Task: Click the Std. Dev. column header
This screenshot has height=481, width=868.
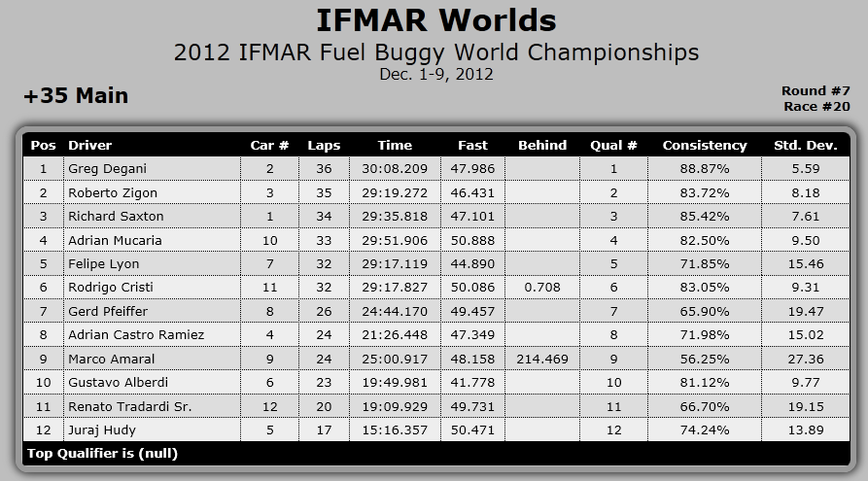Action: [x=806, y=146]
